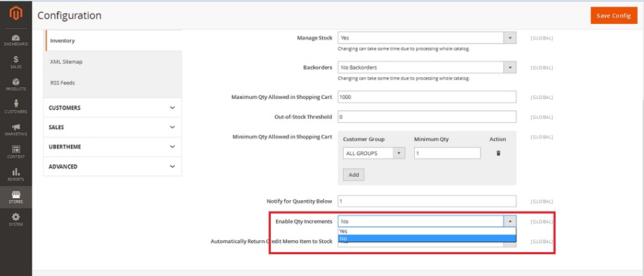Click the Magento logo icon
The image size is (644, 276).
coord(15,14)
